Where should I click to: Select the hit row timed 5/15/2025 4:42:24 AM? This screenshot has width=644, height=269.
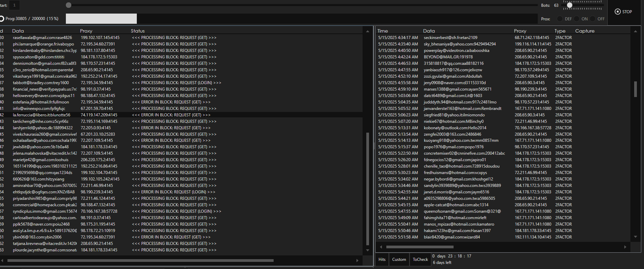[x=503, y=57]
